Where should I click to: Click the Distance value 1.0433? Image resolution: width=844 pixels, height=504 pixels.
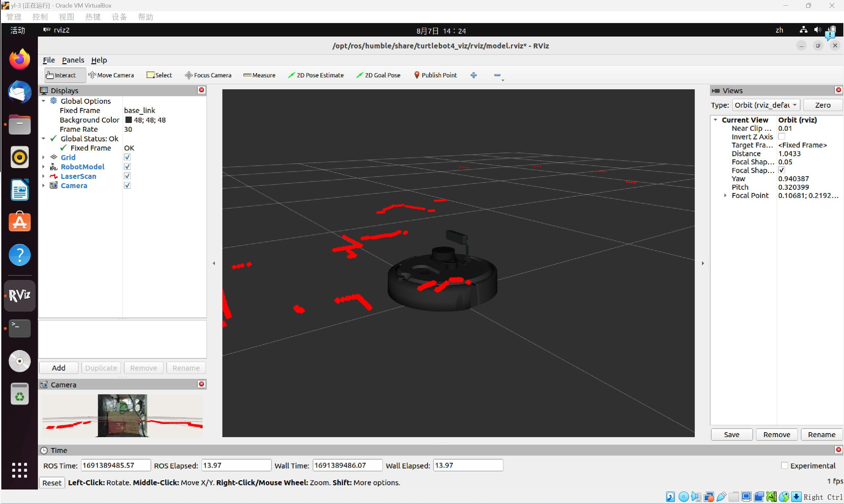[789, 154]
